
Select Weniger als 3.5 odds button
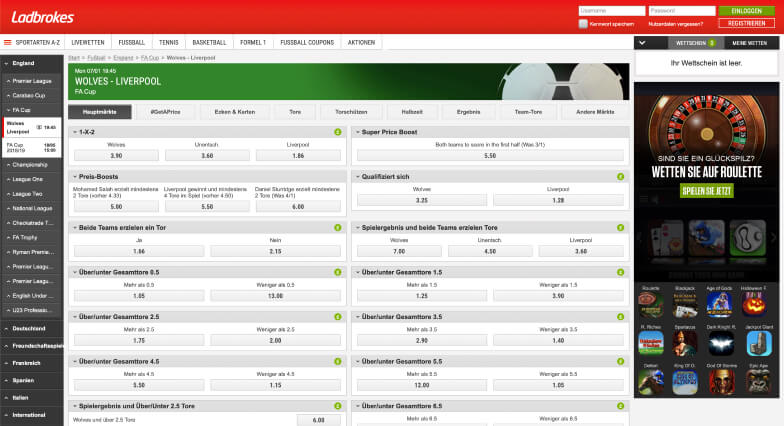tap(558, 340)
